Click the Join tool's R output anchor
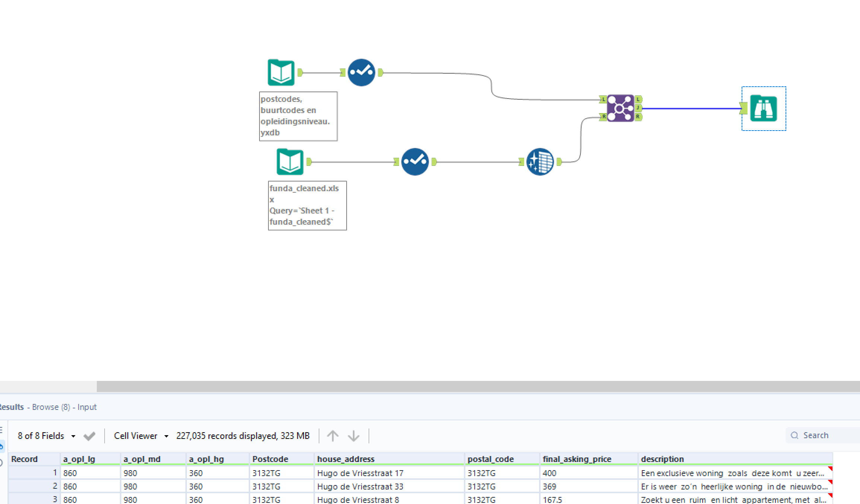Screen dimensions: 860x504 coord(638,117)
